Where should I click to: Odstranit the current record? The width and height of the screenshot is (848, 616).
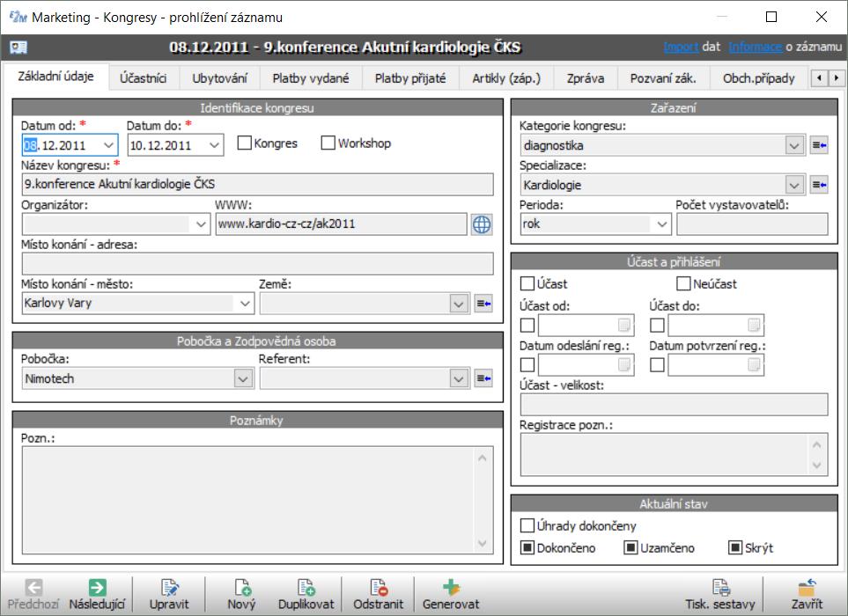(x=379, y=594)
